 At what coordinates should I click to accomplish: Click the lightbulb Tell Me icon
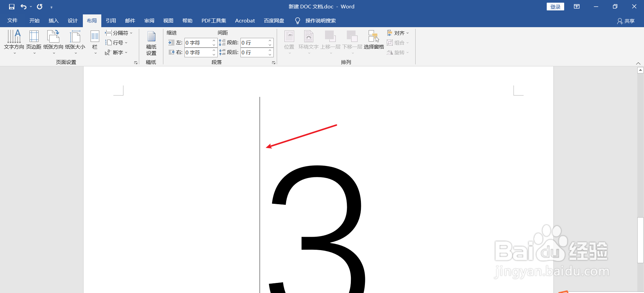[x=298, y=21]
